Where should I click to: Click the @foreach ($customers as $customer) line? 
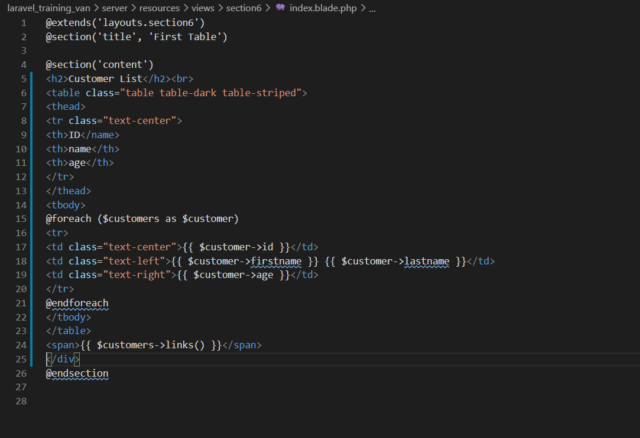pyautogui.click(x=142, y=219)
